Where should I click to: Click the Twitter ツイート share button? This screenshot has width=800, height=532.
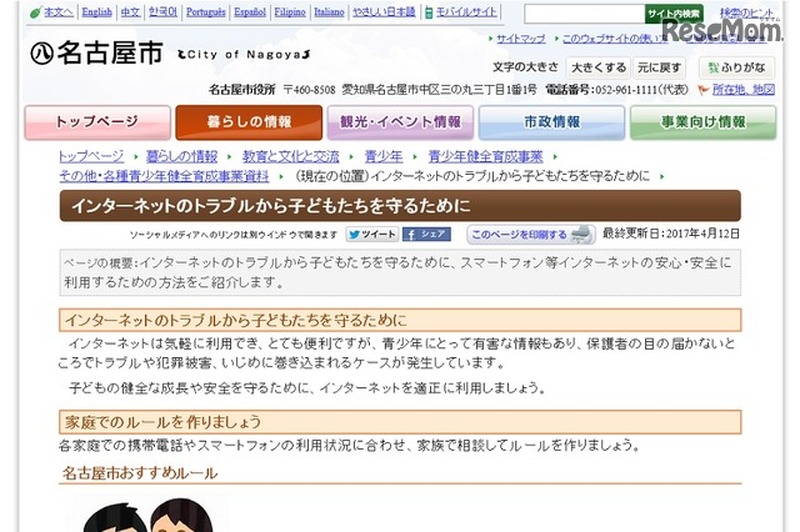pyautogui.click(x=372, y=235)
